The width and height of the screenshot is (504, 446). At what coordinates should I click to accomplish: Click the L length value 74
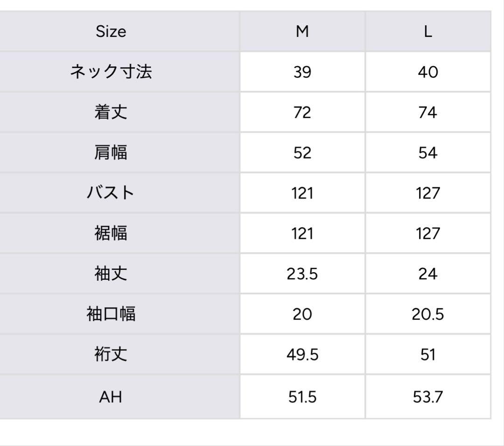(428, 112)
